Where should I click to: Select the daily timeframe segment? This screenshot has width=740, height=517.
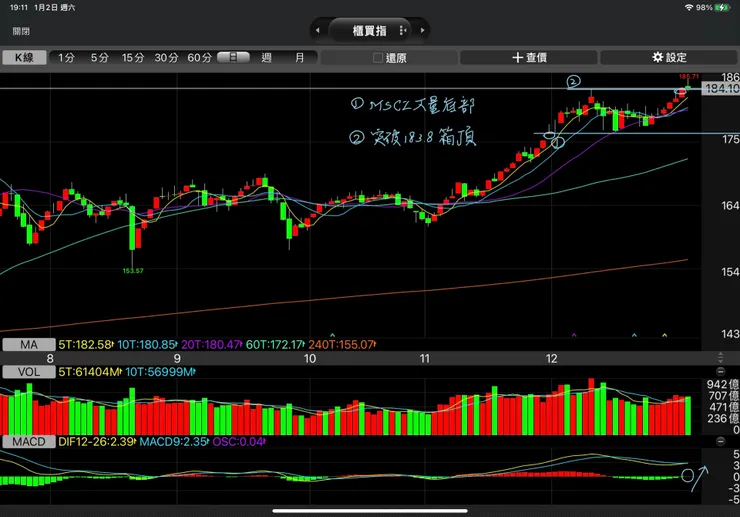233,58
